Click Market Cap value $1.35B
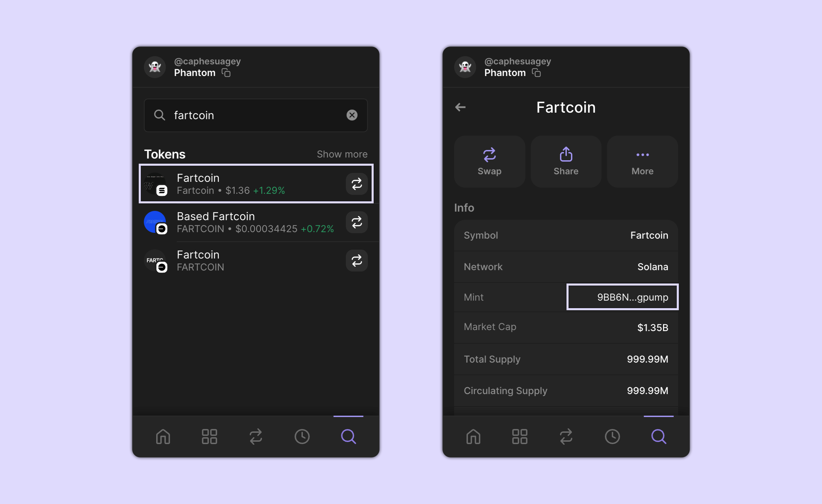This screenshot has width=822, height=504. pyautogui.click(x=652, y=328)
